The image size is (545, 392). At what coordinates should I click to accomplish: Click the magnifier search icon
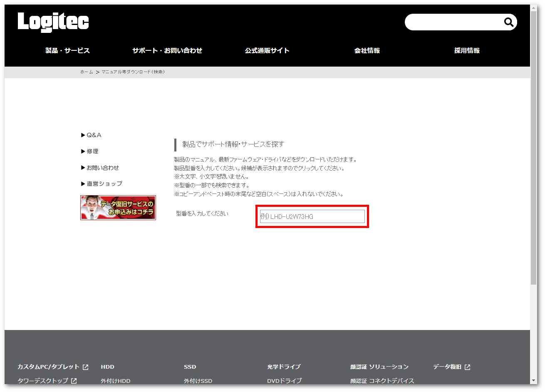[x=508, y=22]
